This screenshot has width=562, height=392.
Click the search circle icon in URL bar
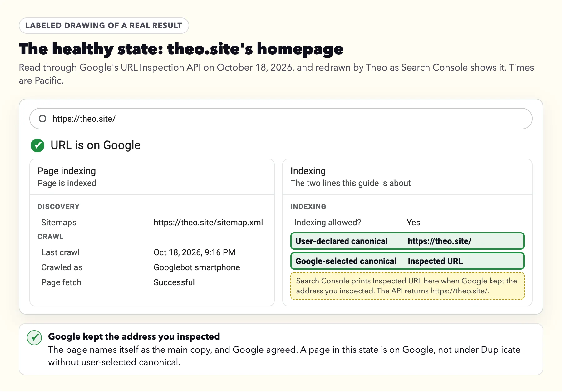pyautogui.click(x=42, y=119)
